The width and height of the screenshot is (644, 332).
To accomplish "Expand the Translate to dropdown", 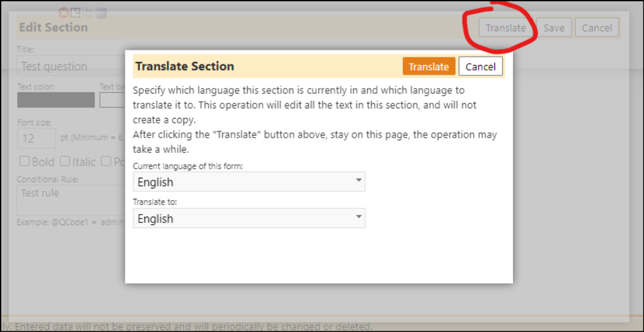I will click(x=249, y=218).
